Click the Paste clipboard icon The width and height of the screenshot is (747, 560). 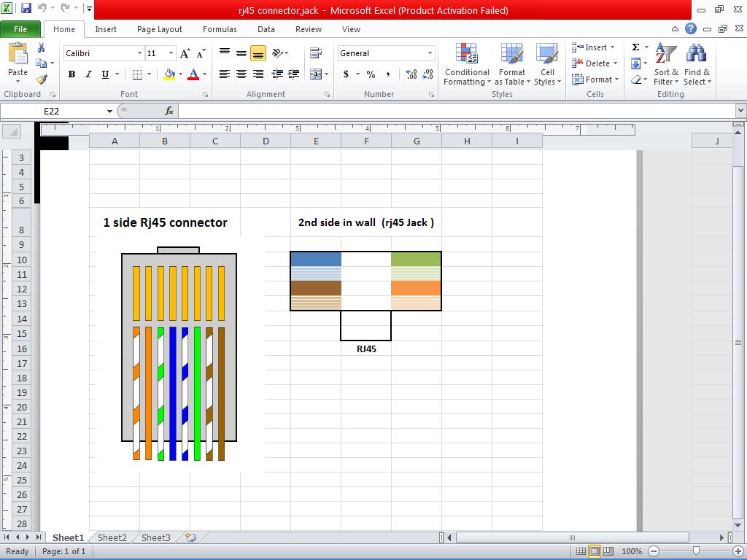click(18, 52)
